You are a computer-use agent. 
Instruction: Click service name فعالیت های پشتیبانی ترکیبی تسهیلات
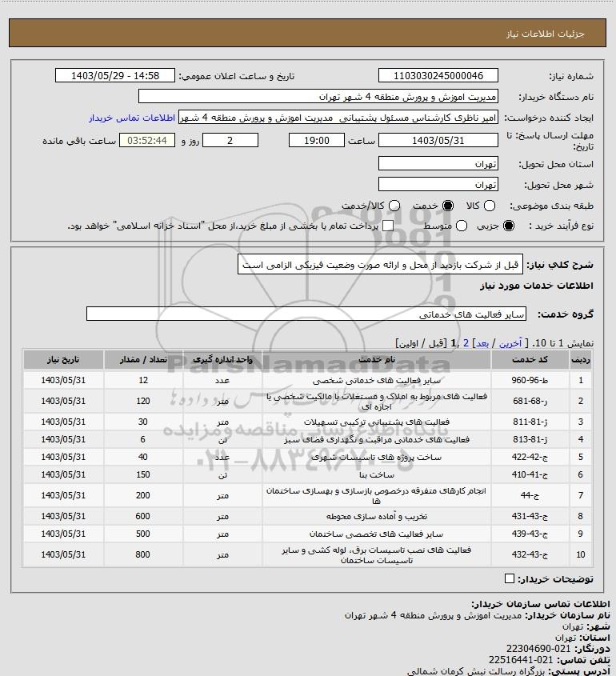(x=376, y=422)
